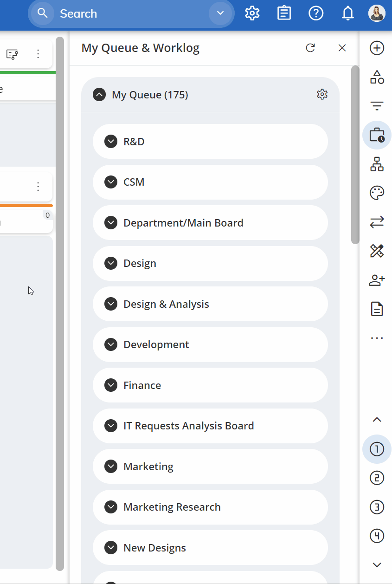Collapse the My Queue (175) section
Viewport: 392px width, 584px height.
(x=99, y=94)
